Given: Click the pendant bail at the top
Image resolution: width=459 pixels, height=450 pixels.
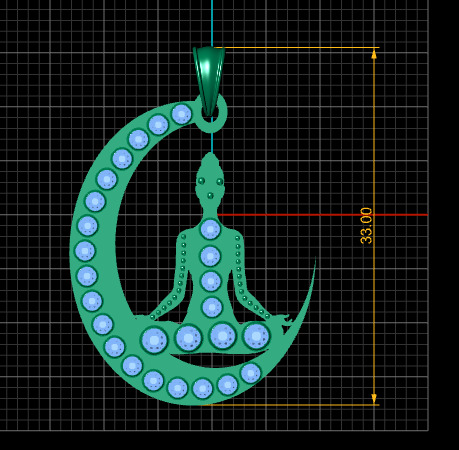Looking at the screenshot, I should tap(209, 80).
